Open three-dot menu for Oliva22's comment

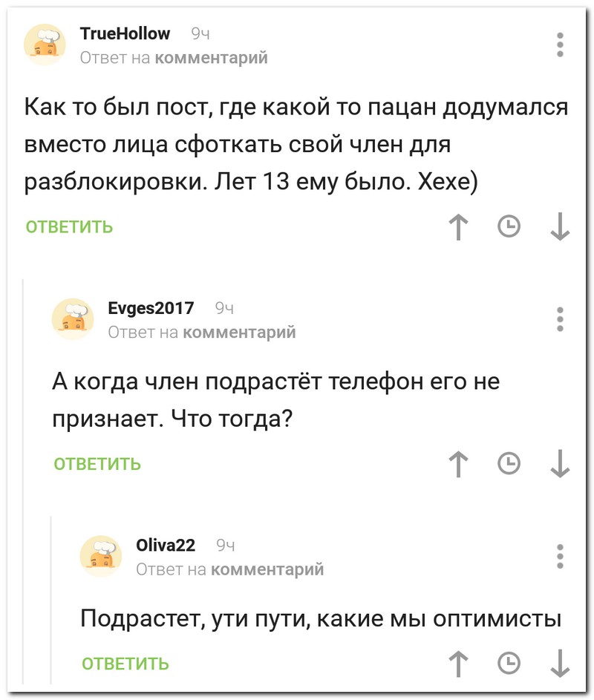[x=560, y=556]
